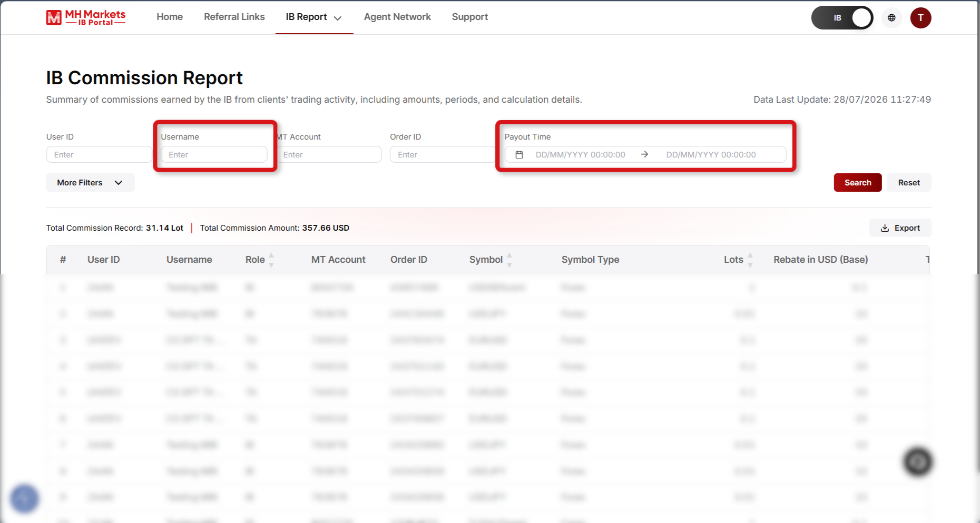Image resolution: width=980 pixels, height=523 pixels.
Task: Click the MT Account column header
Action: [x=338, y=260]
